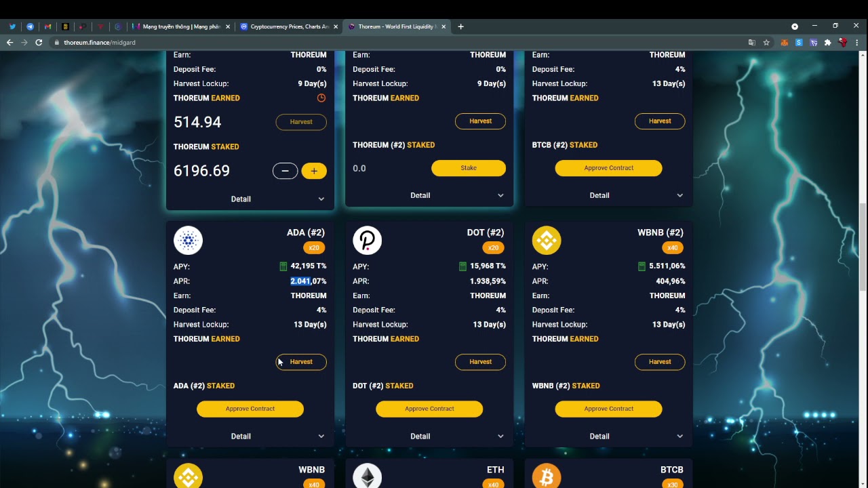Open WBNB (#2) APY calculator icon

(642, 266)
